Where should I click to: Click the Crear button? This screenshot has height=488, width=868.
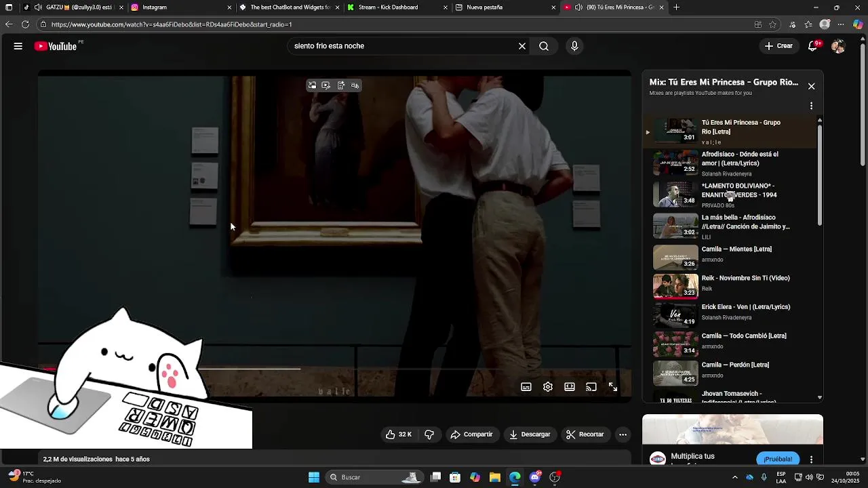pyautogui.click(x=778, y=46)
